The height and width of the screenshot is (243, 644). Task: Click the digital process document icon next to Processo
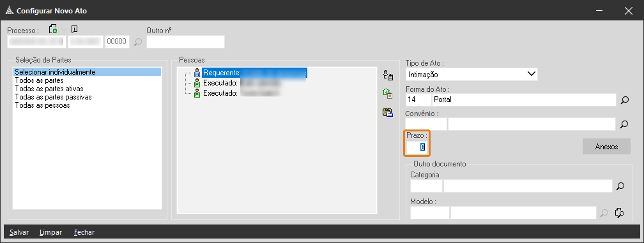click(x=52, y=29)
